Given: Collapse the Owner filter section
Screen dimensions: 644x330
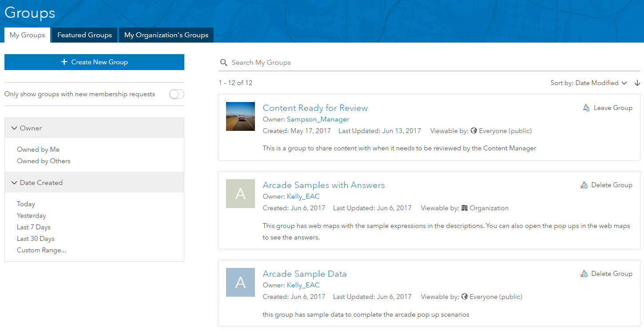Looking at the screenshot, I should pyautogui.click(x=14, y=128).
